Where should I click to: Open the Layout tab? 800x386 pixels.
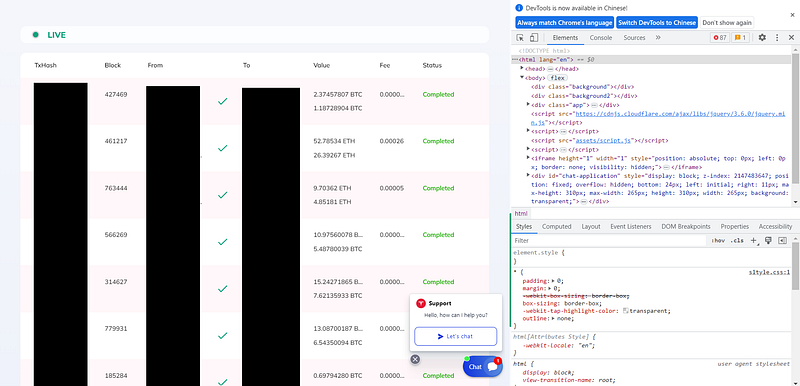click(591, 226)
